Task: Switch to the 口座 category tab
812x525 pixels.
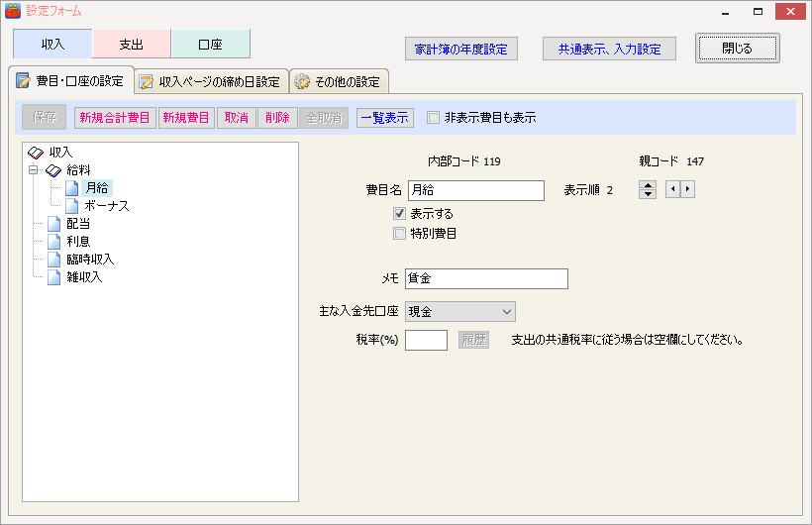Action: (210, 44)
